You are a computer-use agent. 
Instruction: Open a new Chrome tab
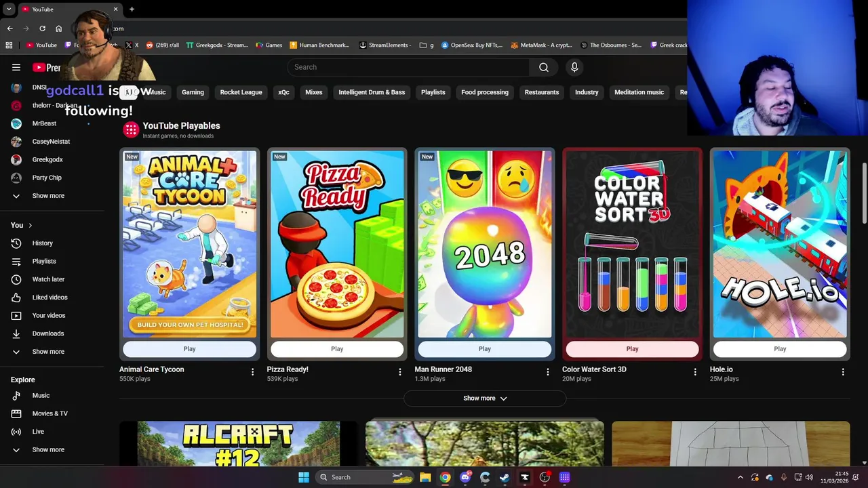pos(132,9)
